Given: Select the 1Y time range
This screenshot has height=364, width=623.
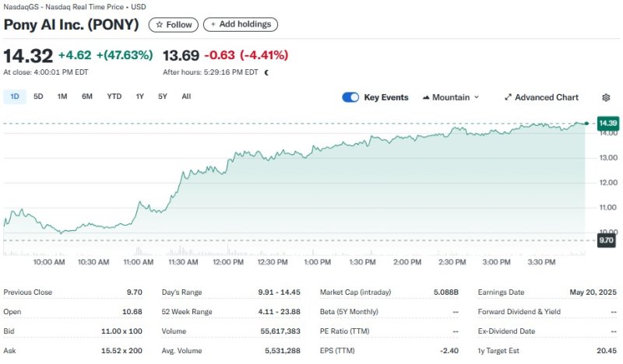Looking at the screenshot, I should pos(139,96).
